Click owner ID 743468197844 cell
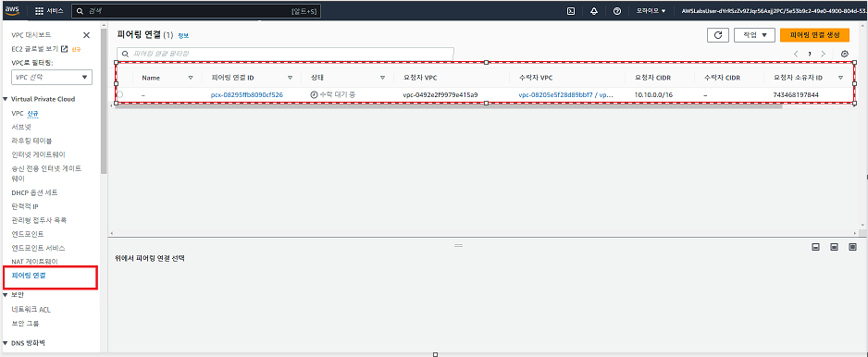The image size is (868, 357). (796, 94)
